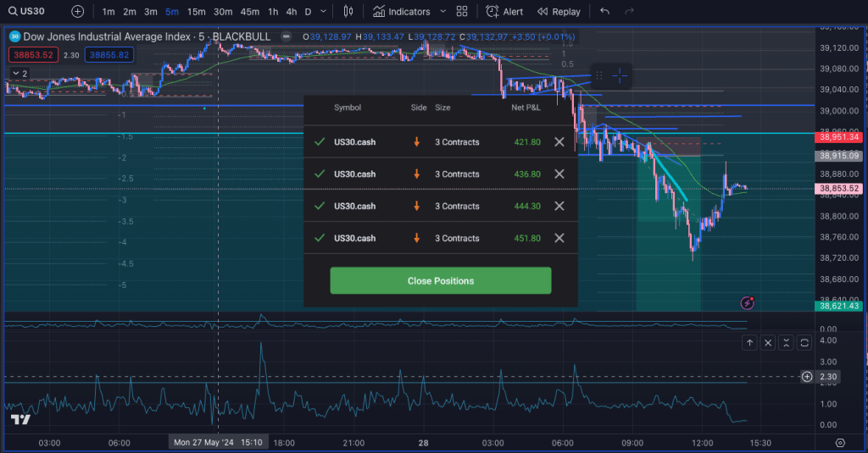Move the indicator pane up
868x453 pixels.
coord(749,342)
